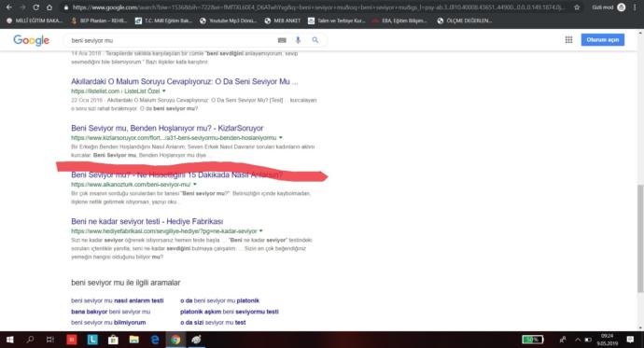644x348 pixels.
Task: Open the Beni Seviyor mu, Benden Hoşlanıyor mu? result
Action: pyautogui.click(x=167, y=128)
